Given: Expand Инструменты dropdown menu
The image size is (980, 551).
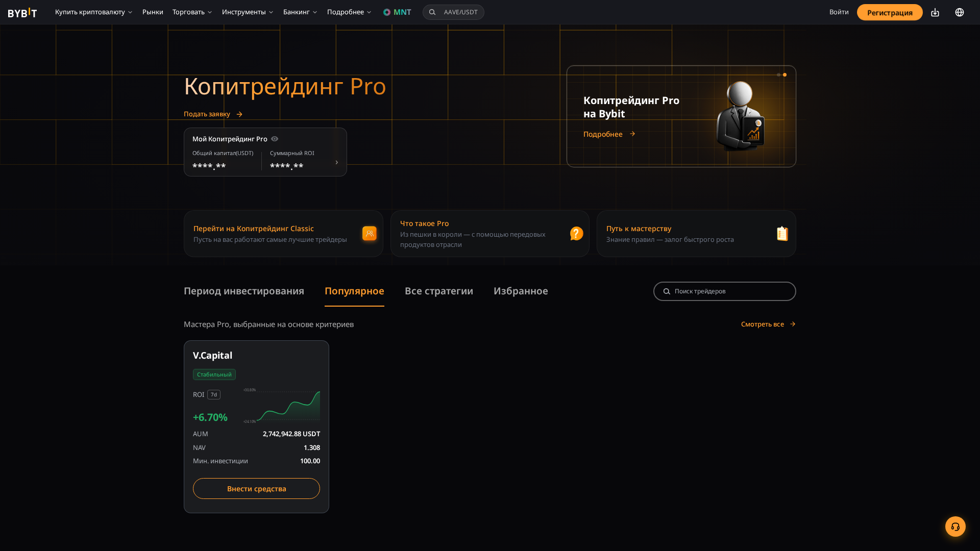Looking at the screenshot, I should (248, 12).
